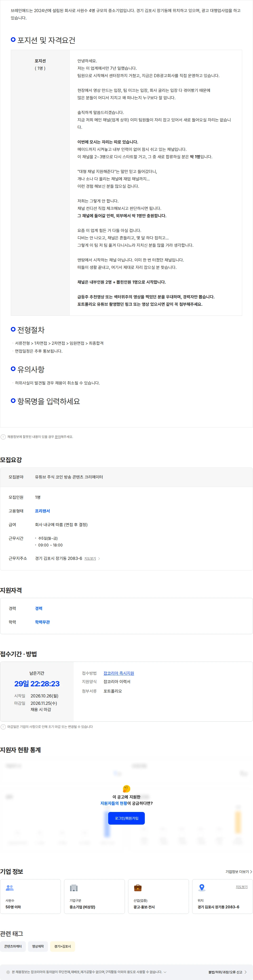Click 잡코리아 이력서 application form text
Image resolution: width=253 pixels, height=980 pixels.
[x=117, y=682]
